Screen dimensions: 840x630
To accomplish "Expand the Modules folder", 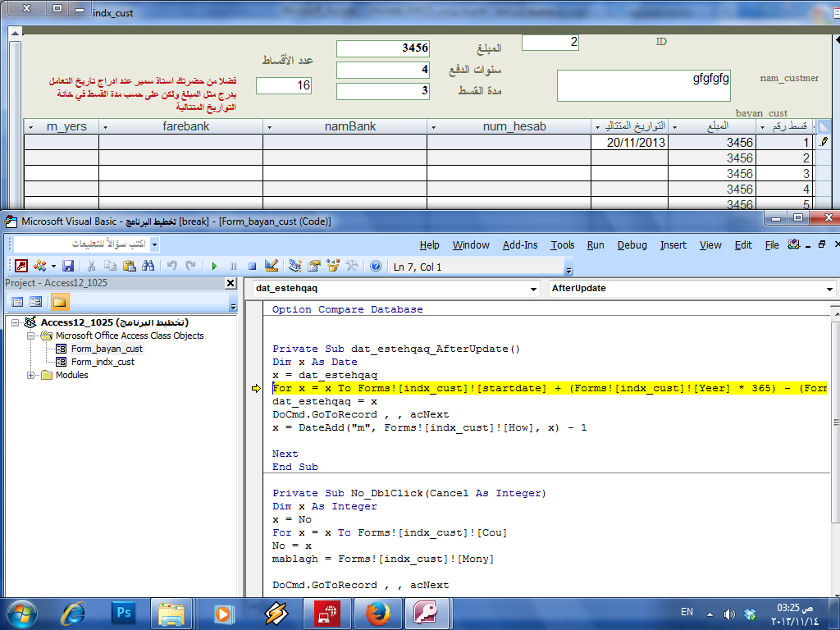I will pyautogui.click(x=30, y=375).
